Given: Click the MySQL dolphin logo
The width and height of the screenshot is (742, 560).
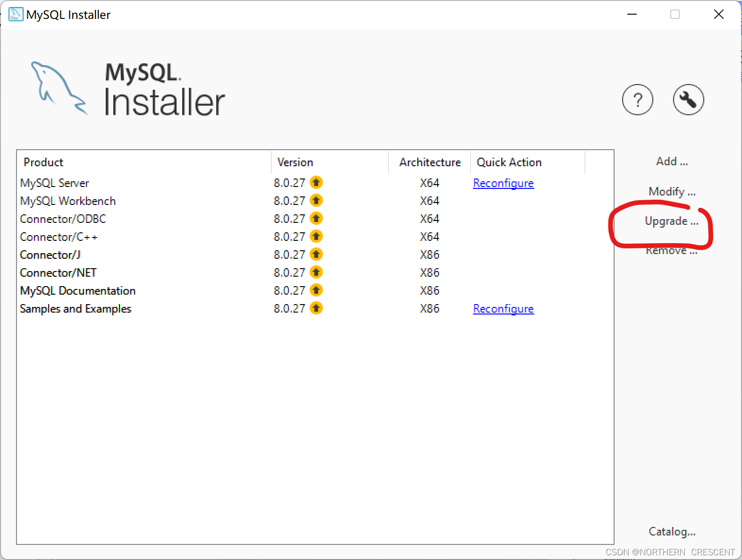Looking at the screenshot, I should tap(59, 88).
